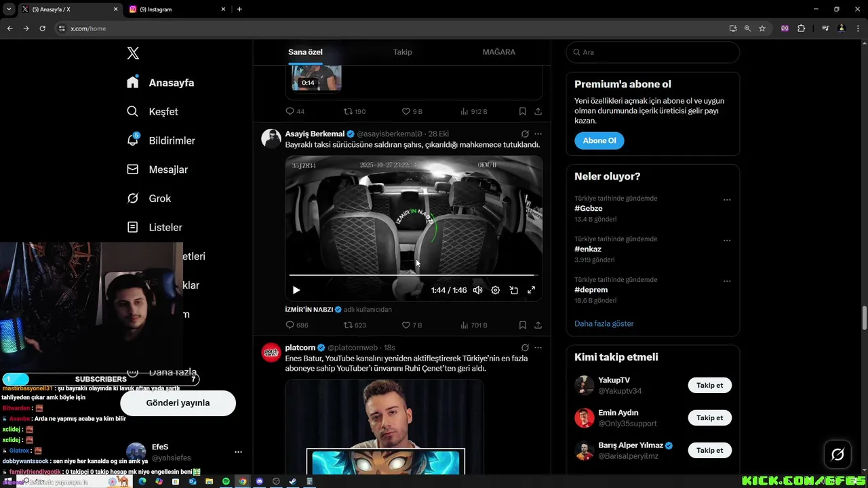The height and width of the screenshot is (488, 868).
Task: Open more options for #enkaz trend
Action: (x=727, y=241)
